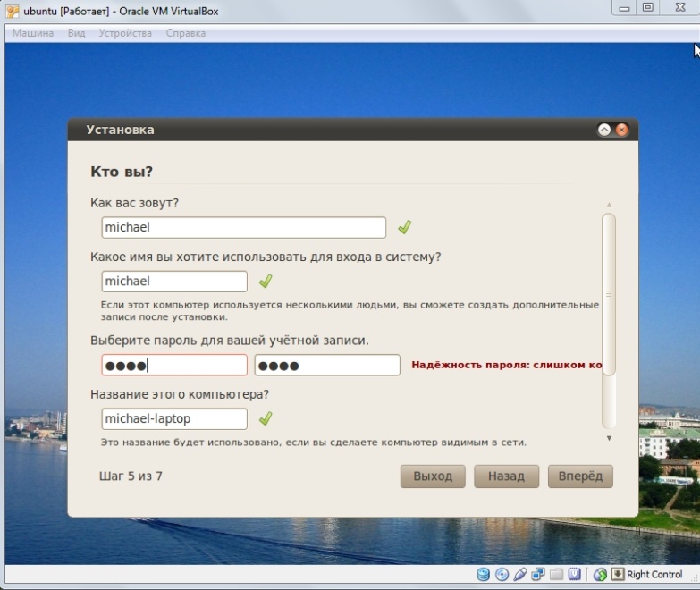Click the installer window orange close button
The image size is (700, 590).
(621, 130)
